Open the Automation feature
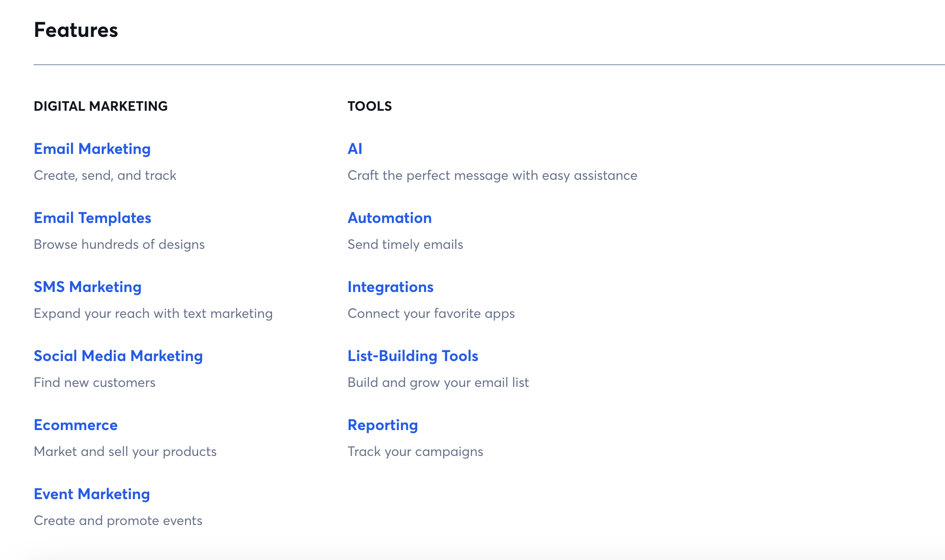The height and width of the screenshot is (560, 945). 390,218
